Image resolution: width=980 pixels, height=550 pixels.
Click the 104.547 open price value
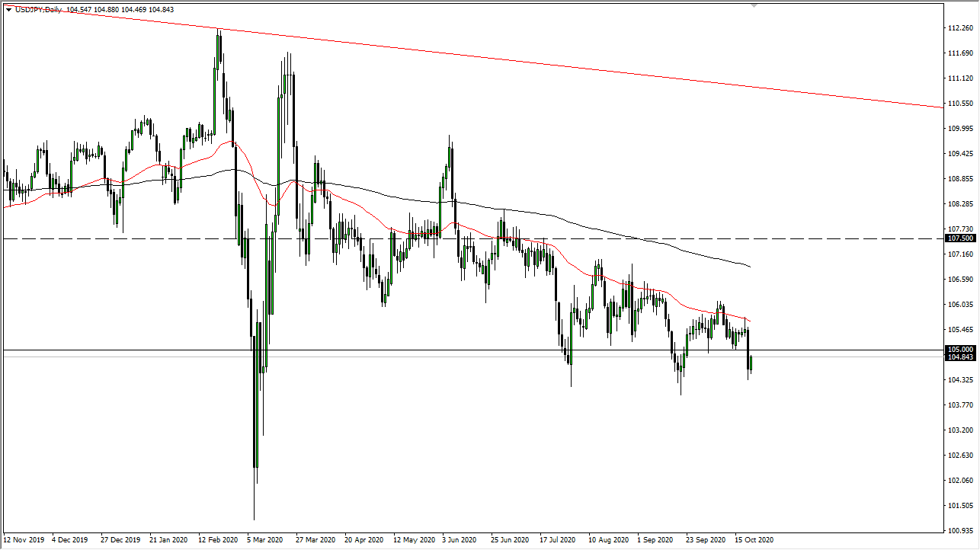point(76,10)
